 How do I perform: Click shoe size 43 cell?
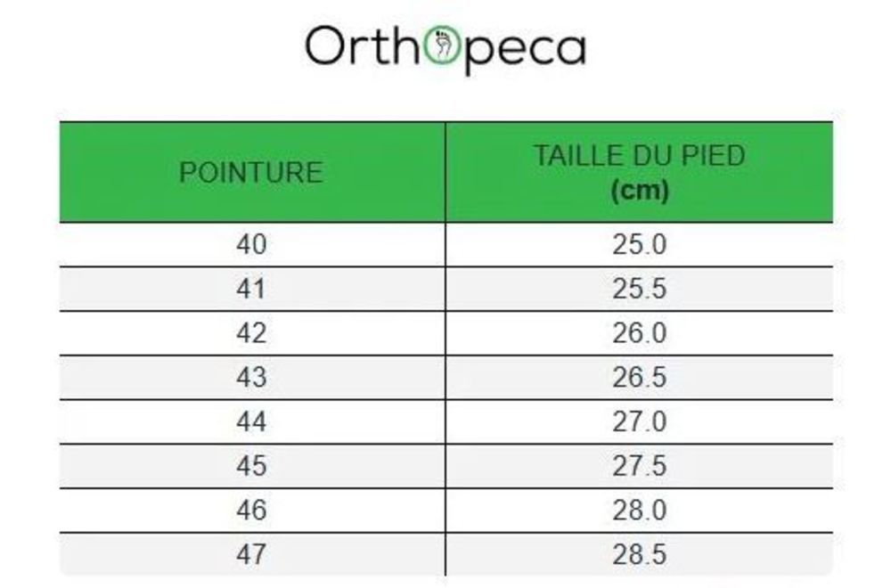252,377
